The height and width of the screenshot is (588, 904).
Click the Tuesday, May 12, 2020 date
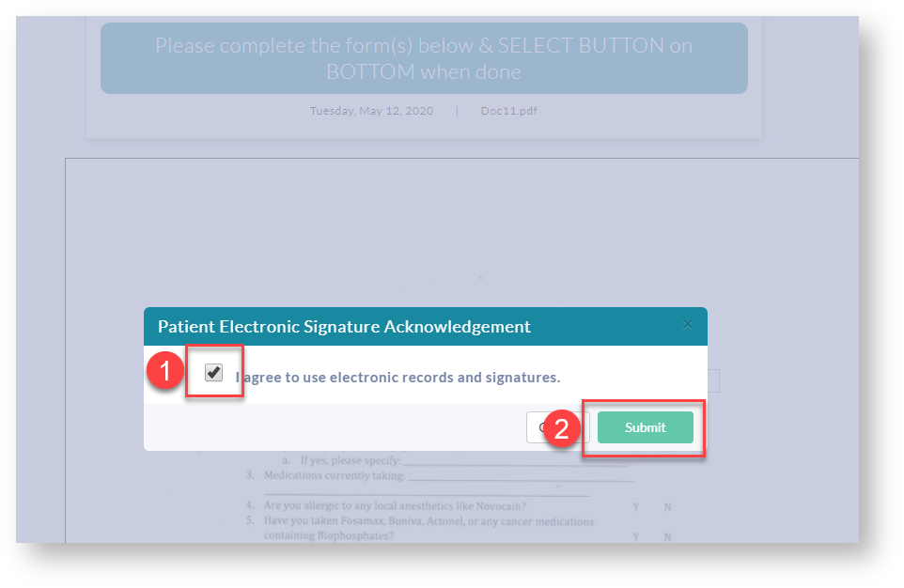tap(372, 111)
